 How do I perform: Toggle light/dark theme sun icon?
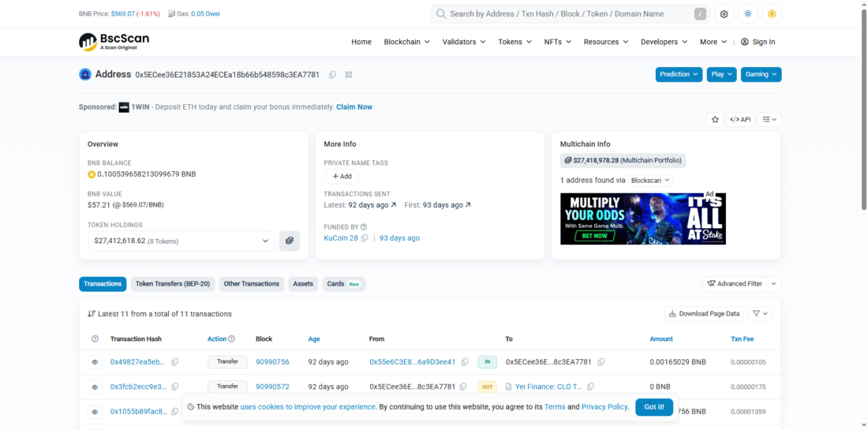tap(748, 14)
